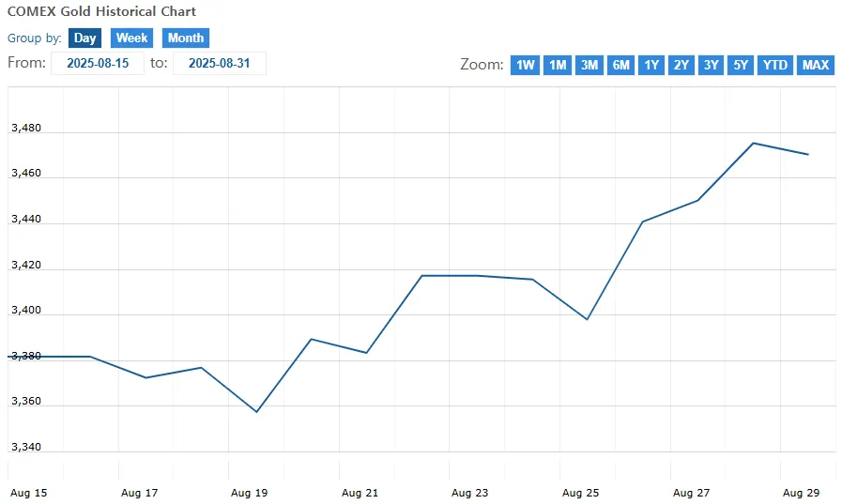The image size is (842, 504).
Task: Show year-to-date with YTD button
Action: pos(774,65)
